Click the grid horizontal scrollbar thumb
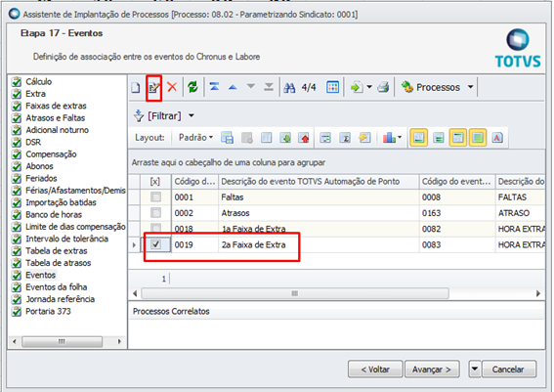Image resolution: width=554 pixels, height=392 pixels. [x=295, y=293]
